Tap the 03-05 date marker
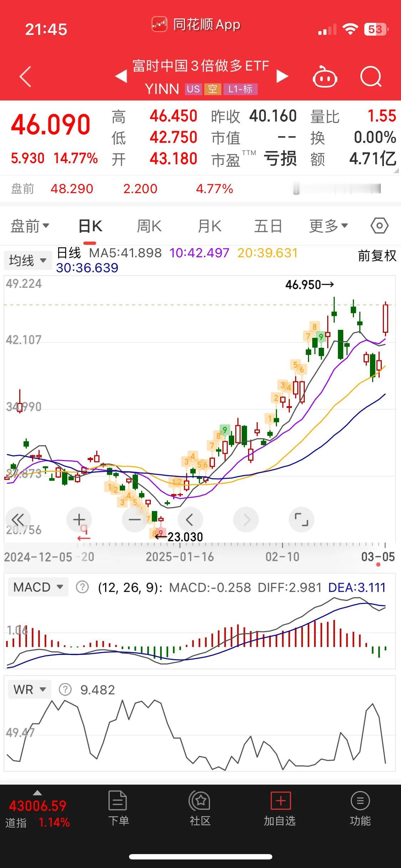Screen dimensions: 401x868 pyautogui.click(x=378, y=557)
